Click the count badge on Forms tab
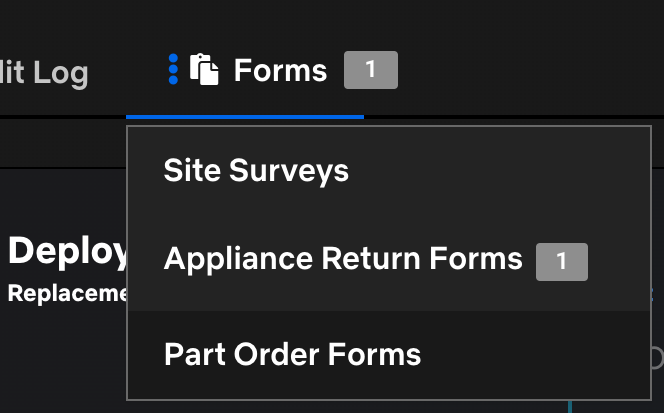Image resolution: width=664 pixels, height=413 pixels. point(370,70)
